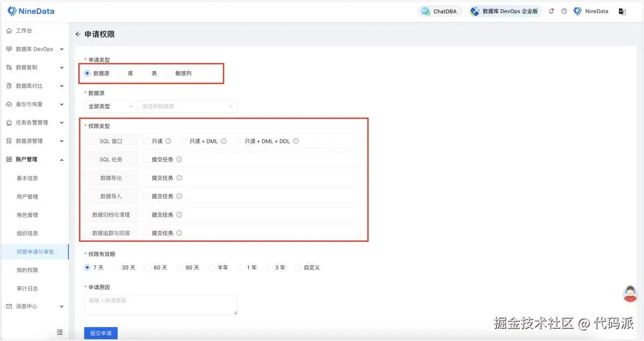Expand 备份与恢复 menu chevron

coord(61,104)
